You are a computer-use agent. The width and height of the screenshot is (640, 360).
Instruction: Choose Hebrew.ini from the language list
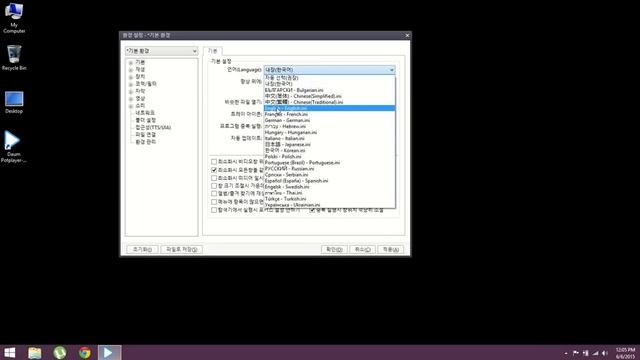(x=329, y=126)
